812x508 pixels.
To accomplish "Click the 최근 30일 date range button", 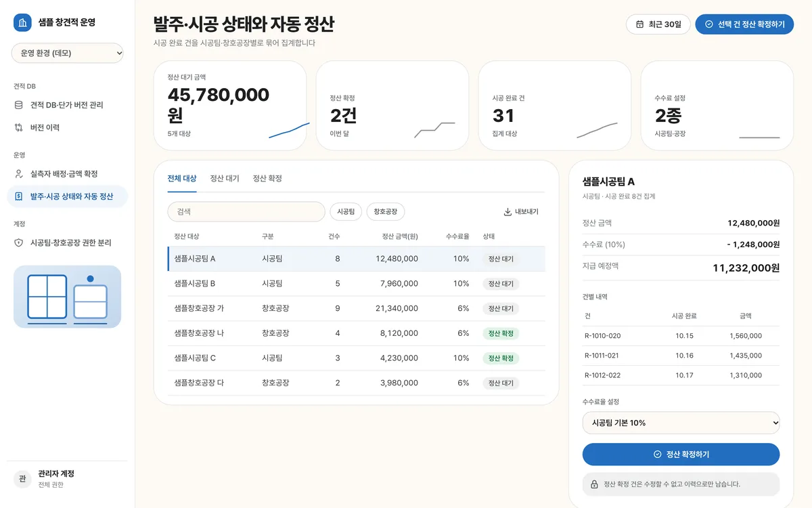I will [658, 24].
